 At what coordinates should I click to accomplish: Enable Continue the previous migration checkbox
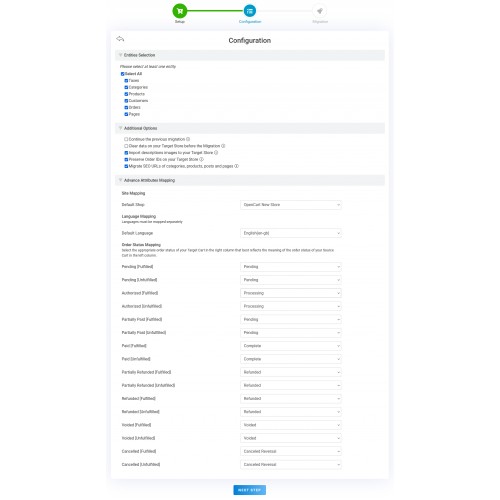(126, 139)
